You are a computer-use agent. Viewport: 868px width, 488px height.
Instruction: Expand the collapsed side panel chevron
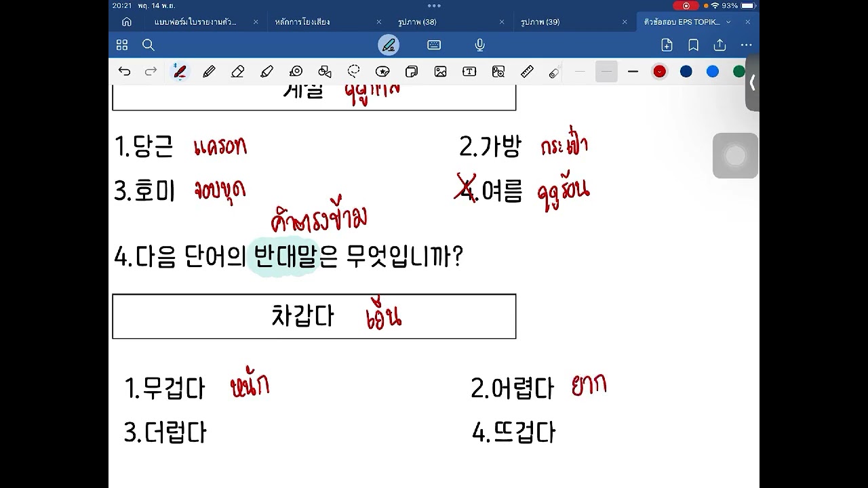(752, 83)
